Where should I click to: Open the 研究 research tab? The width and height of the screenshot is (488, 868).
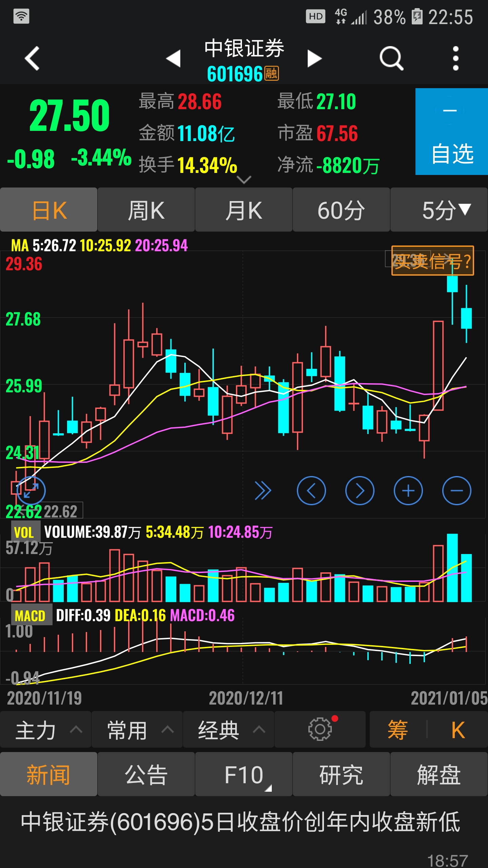point(341,774)
